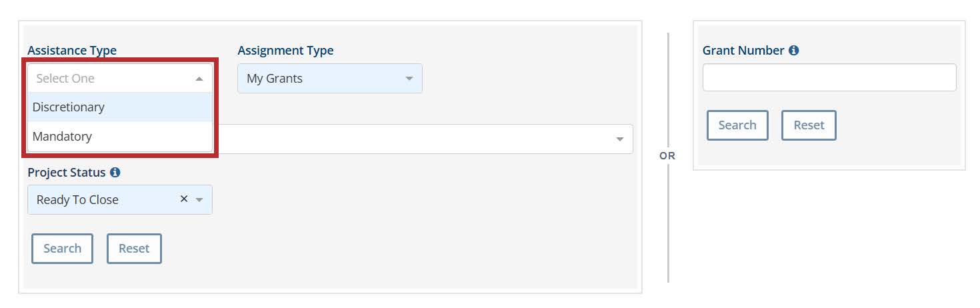Viewport: 980px width, 308px height.
Task: Click the Assignment Type label text
Action: (285, 51)
